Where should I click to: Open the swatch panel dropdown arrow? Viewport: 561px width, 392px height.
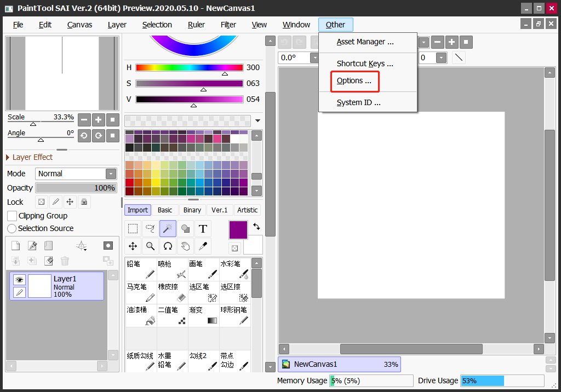click(x=257, y=120)
